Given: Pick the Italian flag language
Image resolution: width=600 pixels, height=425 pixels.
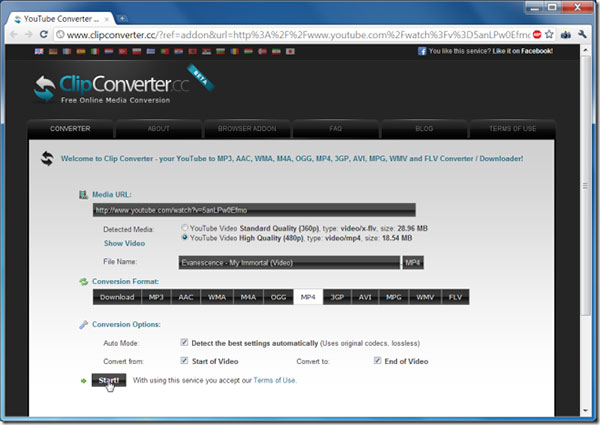Looking at the screenshot, I should tap(95, 51).
